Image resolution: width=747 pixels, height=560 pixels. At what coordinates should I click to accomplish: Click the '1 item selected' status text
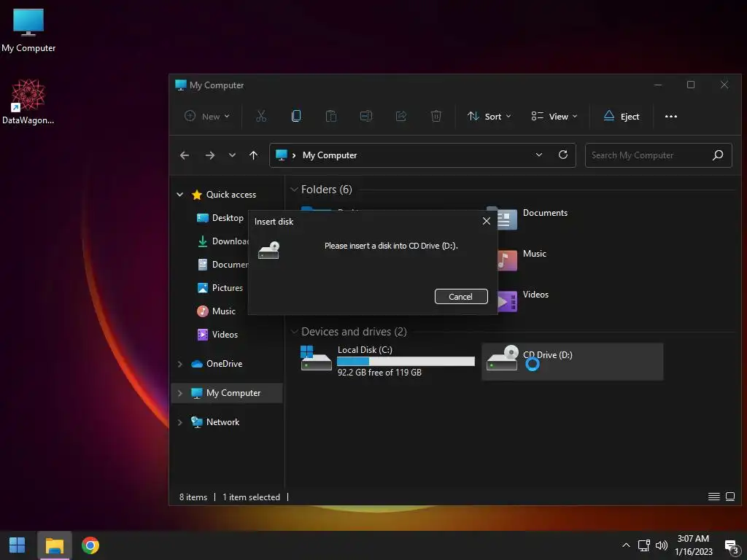251,497
